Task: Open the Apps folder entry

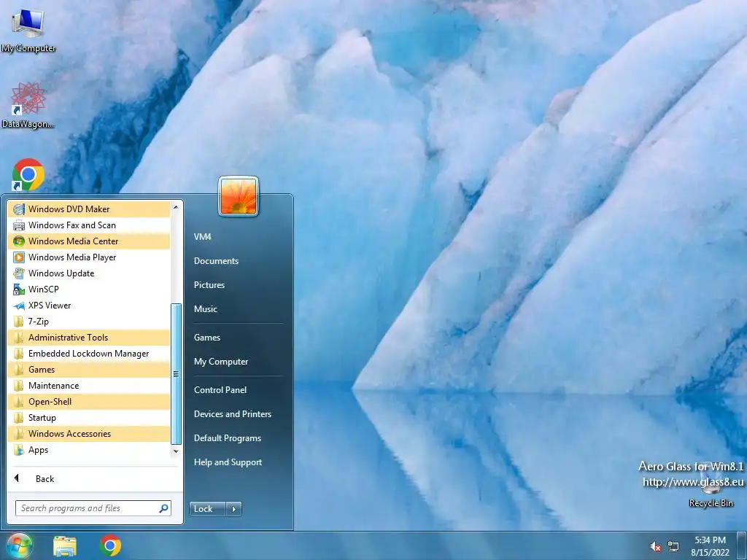Action: click(88, 450)
